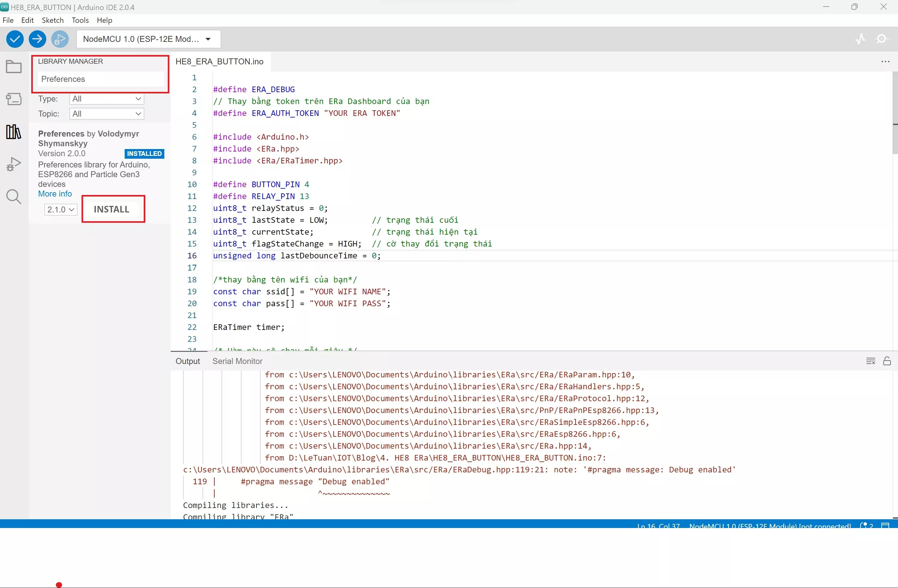Open the Serial Monitor magnifier icon in toolbar
Viewport: 898px width, 588px height.
point(882,39)
